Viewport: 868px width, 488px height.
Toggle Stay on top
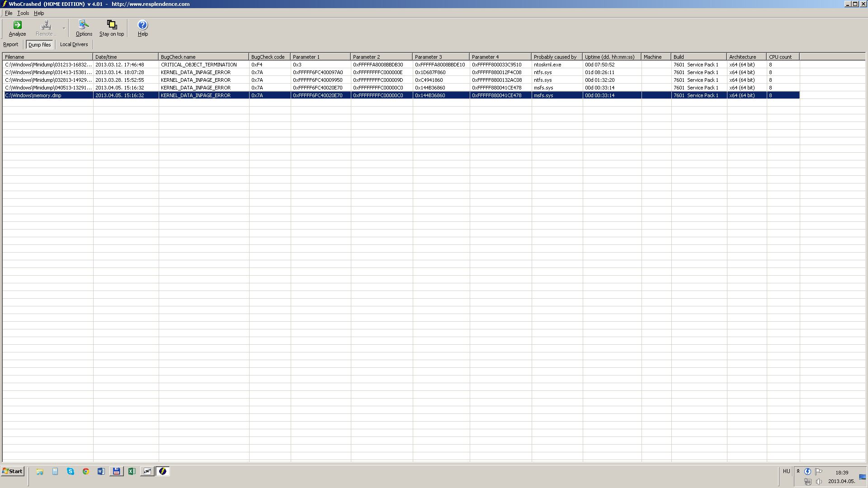[x=112, y=28]
